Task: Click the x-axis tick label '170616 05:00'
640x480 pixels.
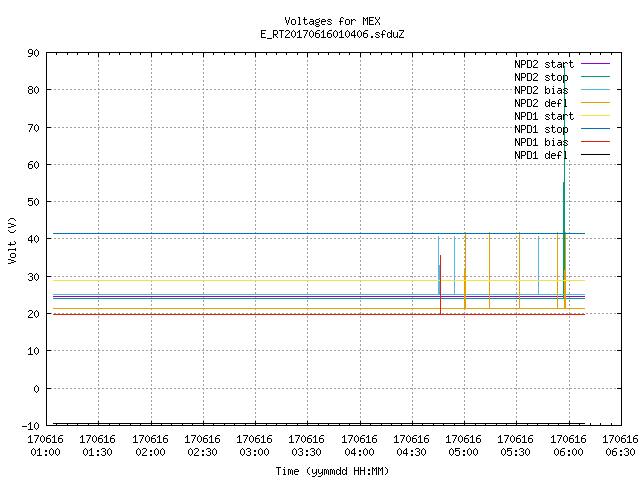Action: tap(464, 446)
